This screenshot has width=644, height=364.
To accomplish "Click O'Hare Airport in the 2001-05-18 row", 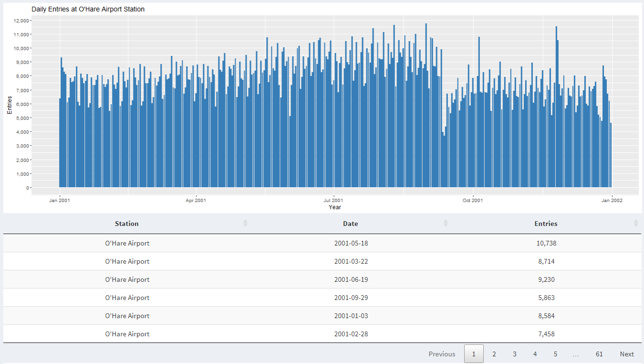I will pos(127,243).
